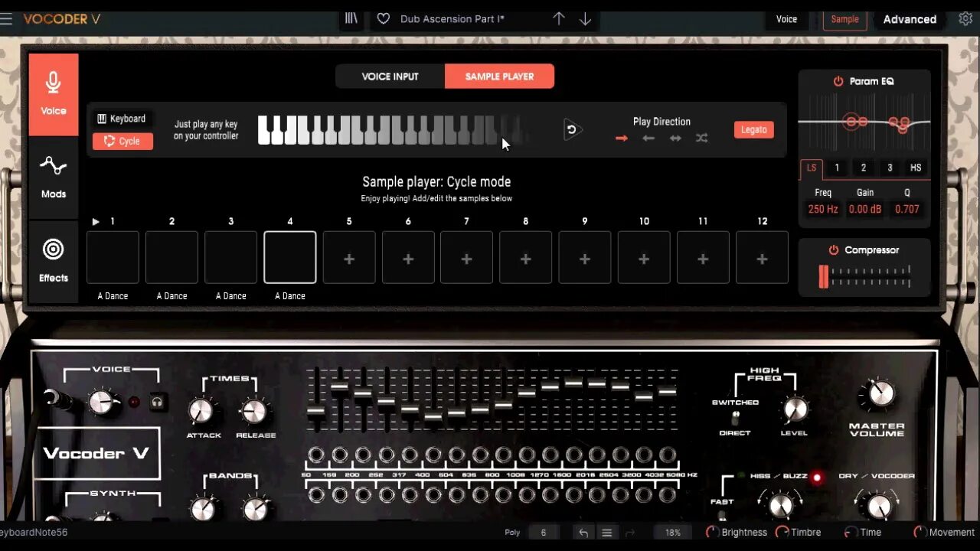Toggle the Param EQ power button
The image size is (980, 551).
coord(838,81)
